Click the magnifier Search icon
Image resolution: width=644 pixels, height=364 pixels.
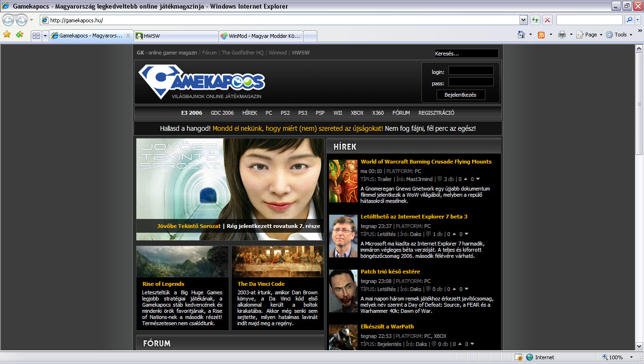coord(629,20)
